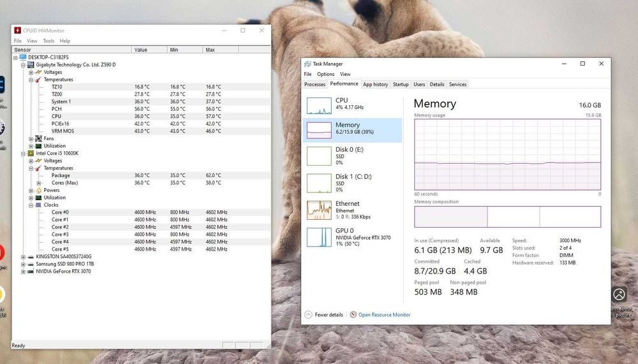638x364 pixels.
Task: Click the Min column header
Action: (185, 50)
